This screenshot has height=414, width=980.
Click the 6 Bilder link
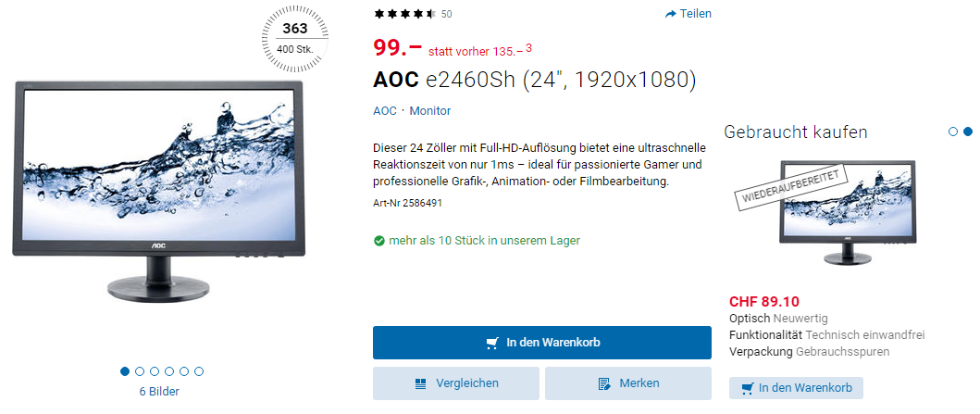[x=159, y=392]
